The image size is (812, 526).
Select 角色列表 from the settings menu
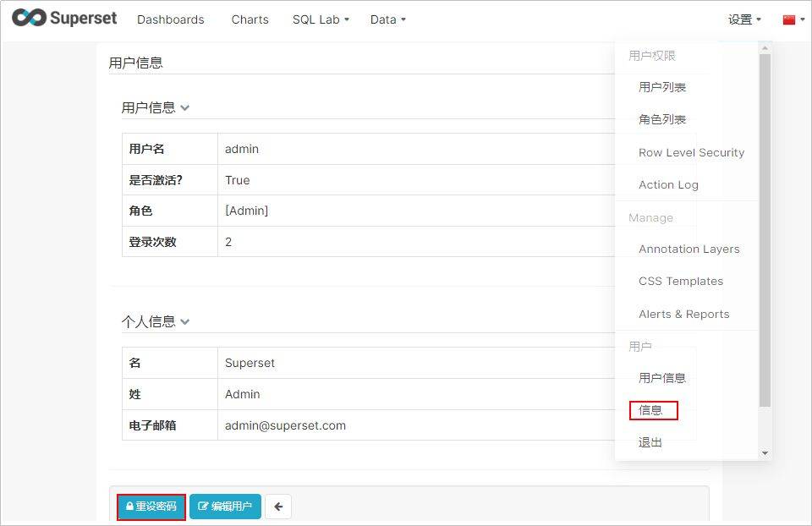(662, 119)
